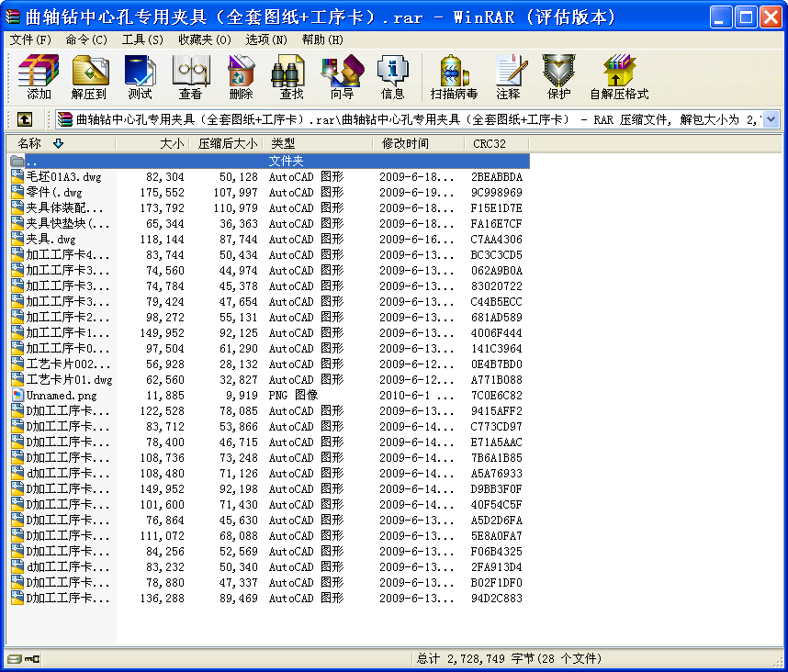The width and height of the screenshot is (788, 672).
Task: Click the size value 175,552
Action: tap(162, 193)
